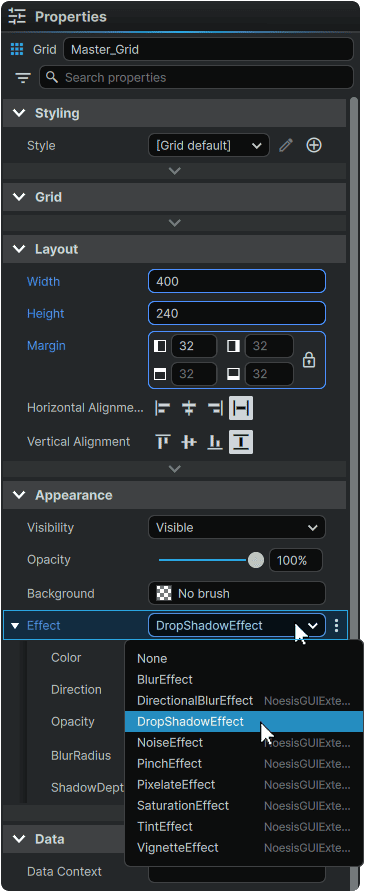Set vertical alignment to Bottom

(x=214, y=442)
